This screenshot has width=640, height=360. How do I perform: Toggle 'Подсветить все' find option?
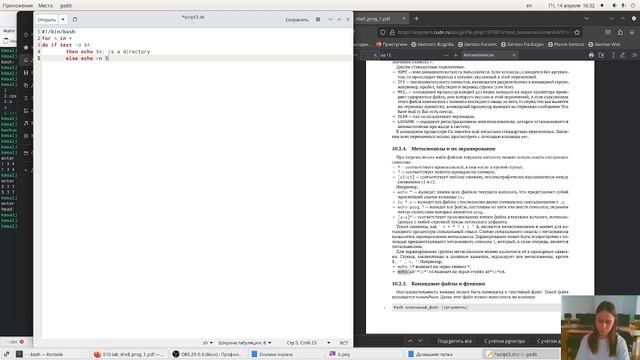(454, 341)
